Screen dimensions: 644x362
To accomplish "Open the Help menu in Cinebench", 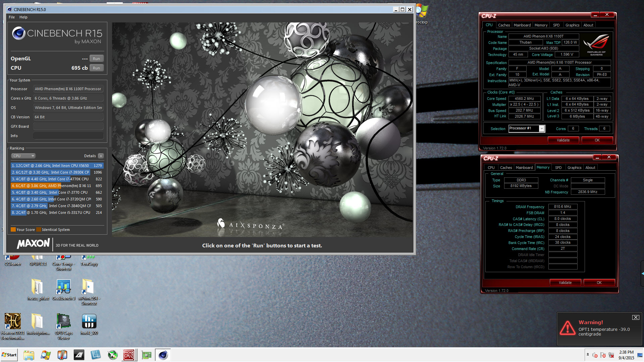I will pyautogui.click(x=23, y=17).
